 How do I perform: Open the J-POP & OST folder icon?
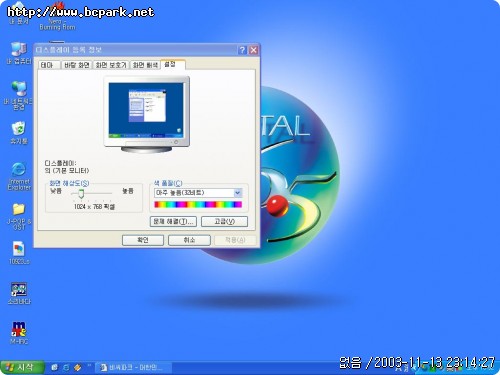[x=19, y=216]
